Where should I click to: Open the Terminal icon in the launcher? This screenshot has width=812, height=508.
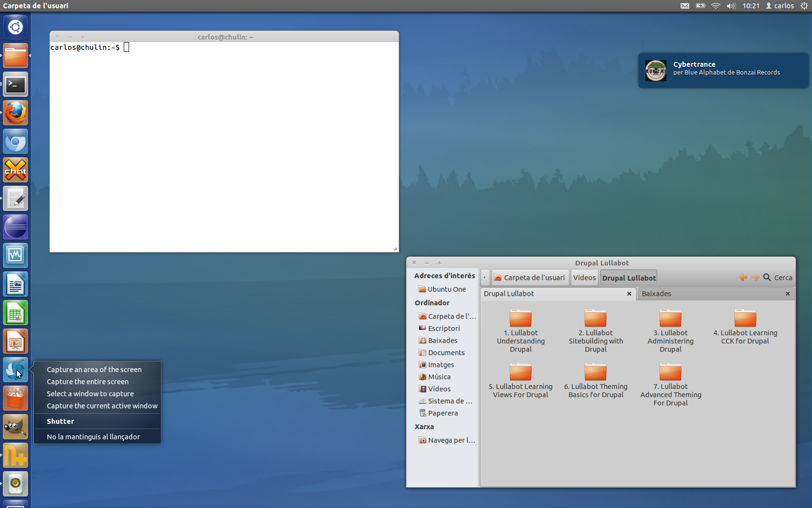(x=15, y=85)
